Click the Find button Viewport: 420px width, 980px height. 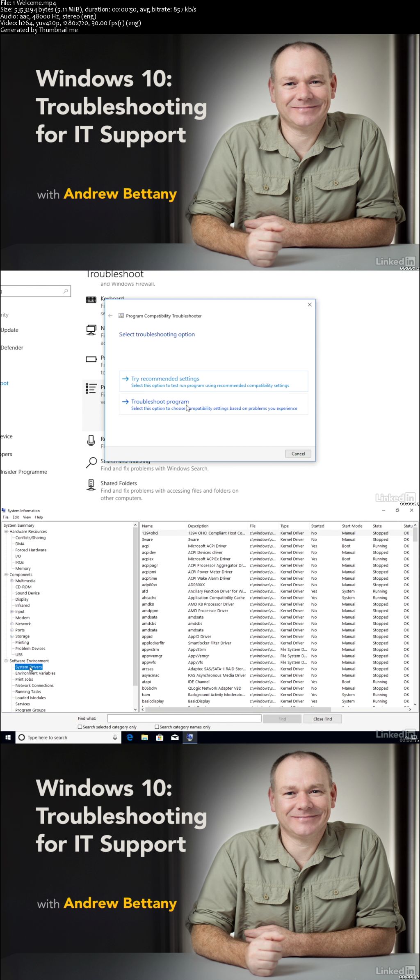282,719
